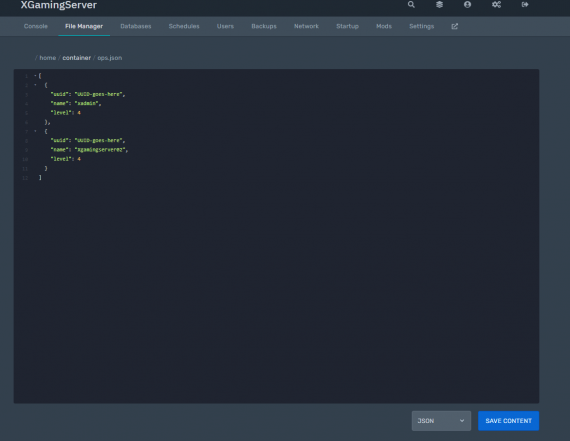Click the search magnifier icon
This screenshot has width=570, height=441.
point(411,5)
